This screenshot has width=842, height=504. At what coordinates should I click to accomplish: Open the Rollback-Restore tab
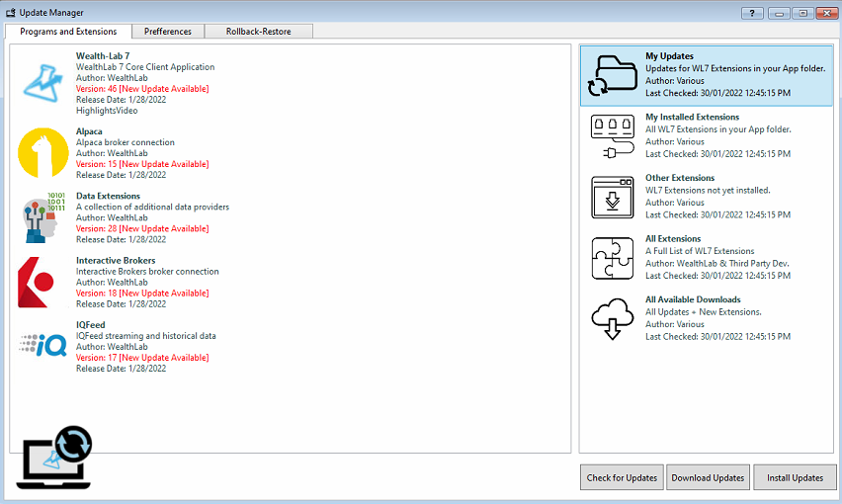(259, 32)
